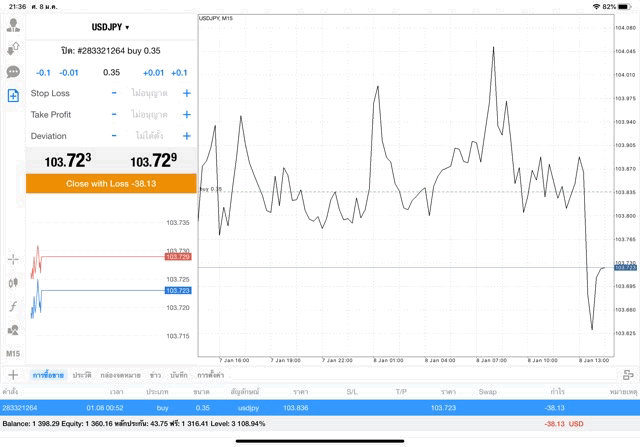This screenshot has width=640, height=447.
Task: Tap the Take Profit value field
Action: pos(149,114)
